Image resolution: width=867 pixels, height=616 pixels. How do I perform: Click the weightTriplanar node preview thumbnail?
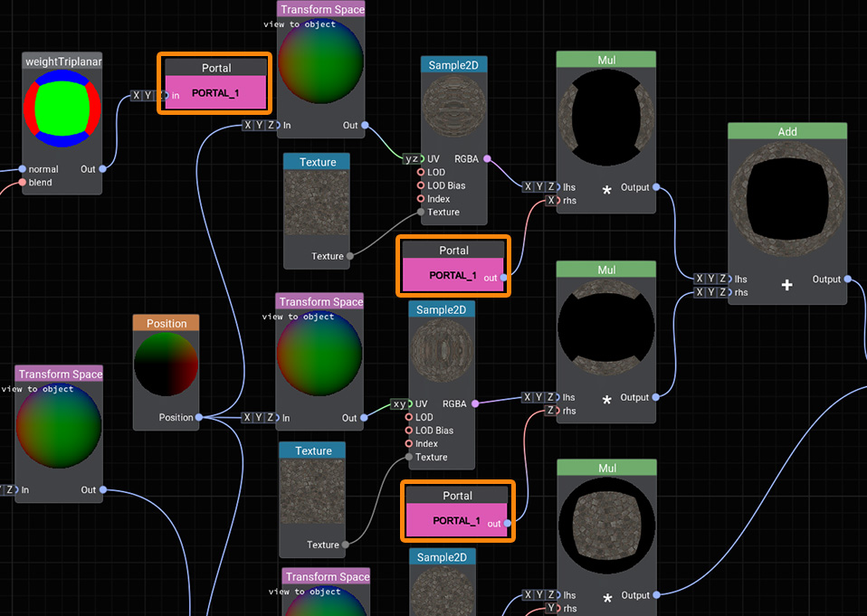[x=62, y=108]
